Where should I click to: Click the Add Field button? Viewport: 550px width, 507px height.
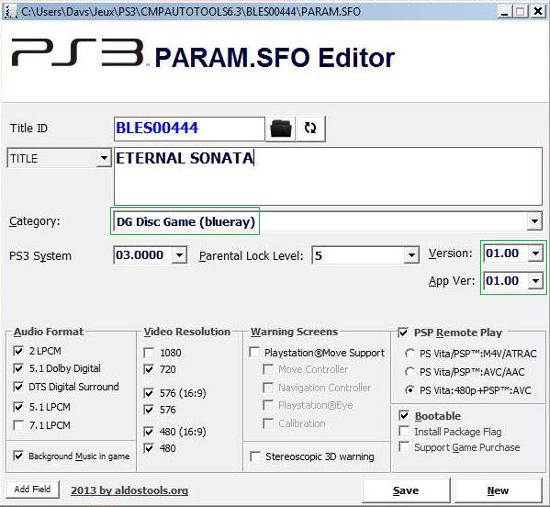33,489
